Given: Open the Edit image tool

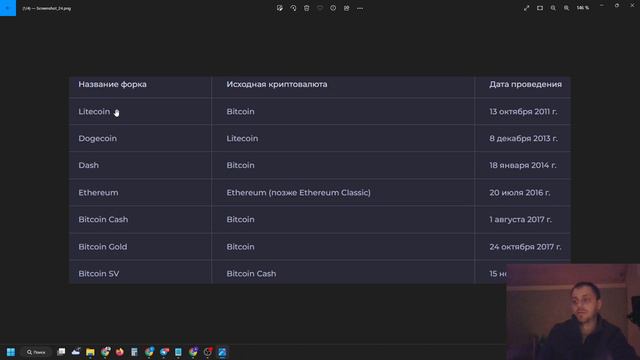Looking at the screenshot, I should click(280, 8).
